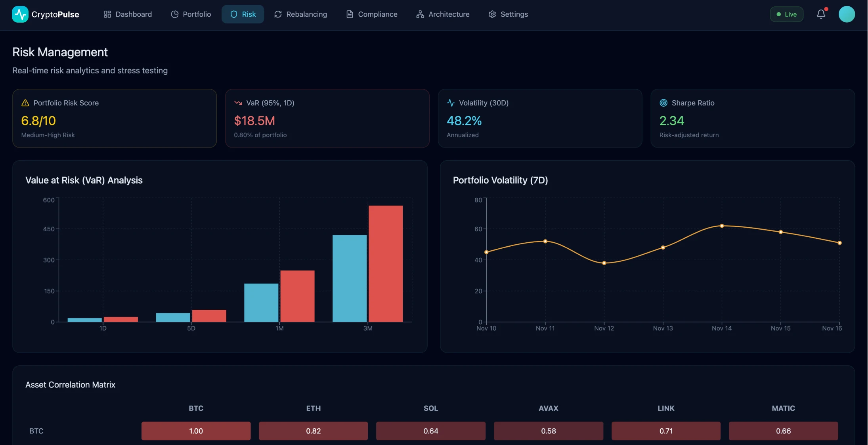This screenshot has width=868, height=445.
Task: Click the trend-line icon on the VaR card
Action: pos(238,102)
